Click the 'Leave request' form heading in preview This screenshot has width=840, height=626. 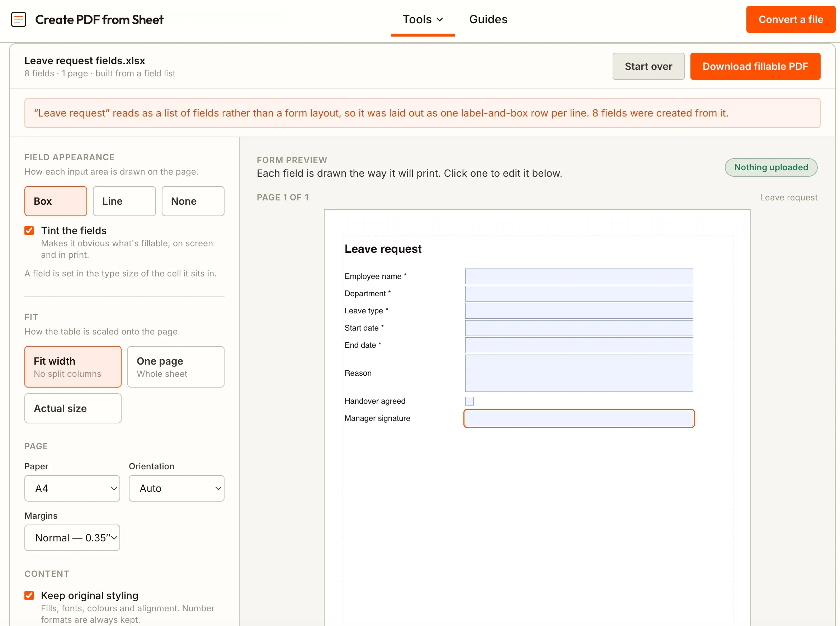(x=383, y=248)
